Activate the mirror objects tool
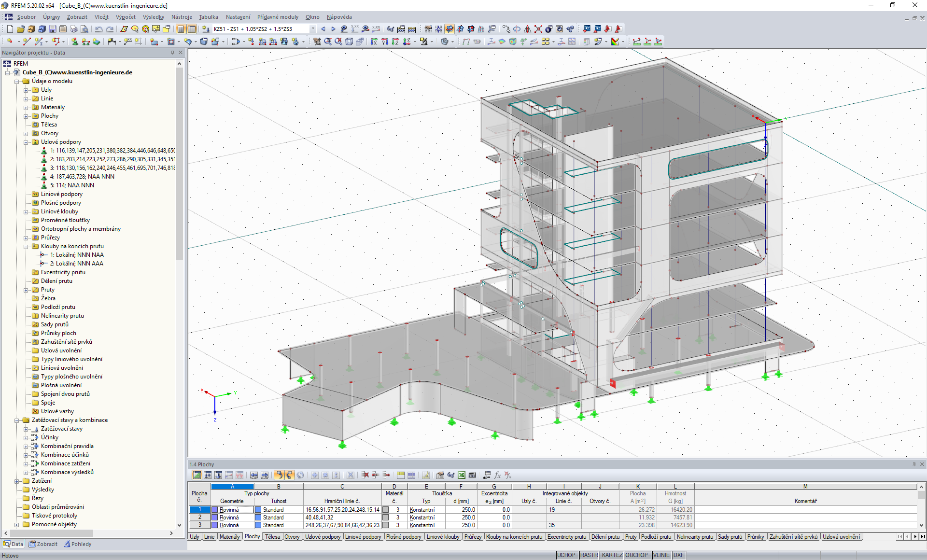927x560 pixels. (x=527, y=29)
